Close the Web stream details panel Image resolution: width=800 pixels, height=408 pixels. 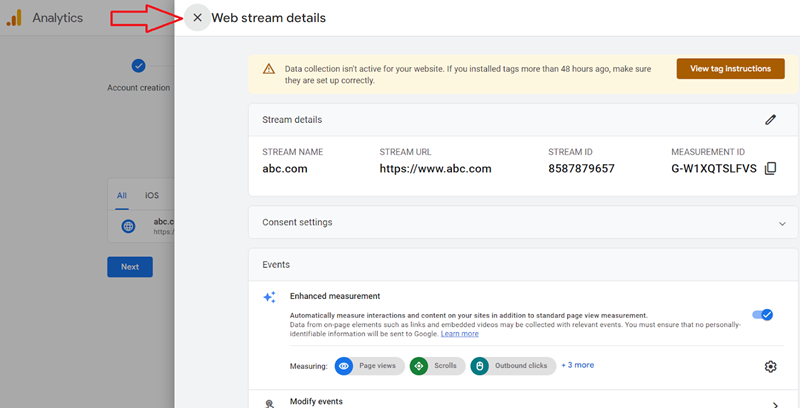(197, 18)
